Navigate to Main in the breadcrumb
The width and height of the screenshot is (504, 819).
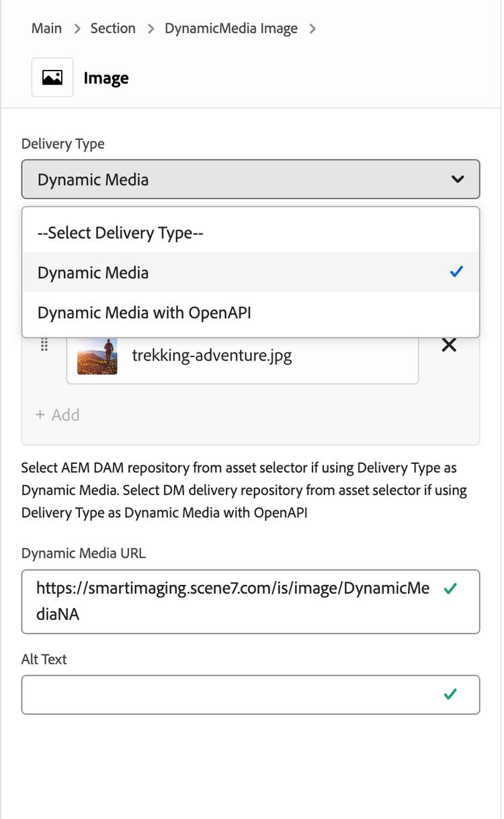click(x=46, y=29)
